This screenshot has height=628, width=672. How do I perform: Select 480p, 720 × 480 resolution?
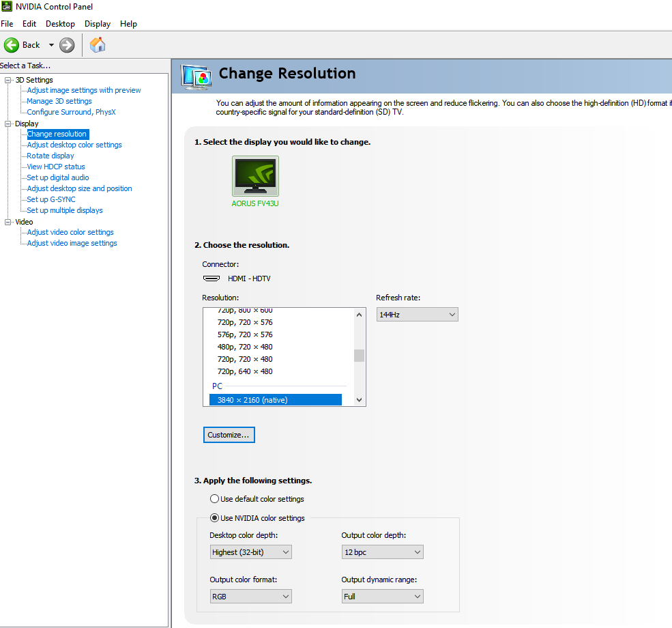tap(245, 347)
